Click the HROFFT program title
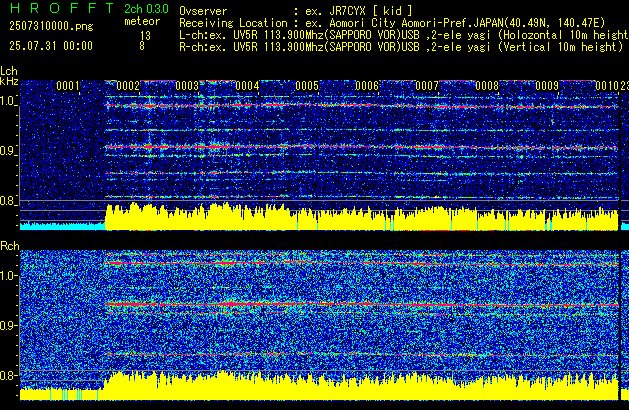 click(x=62, y=8)
